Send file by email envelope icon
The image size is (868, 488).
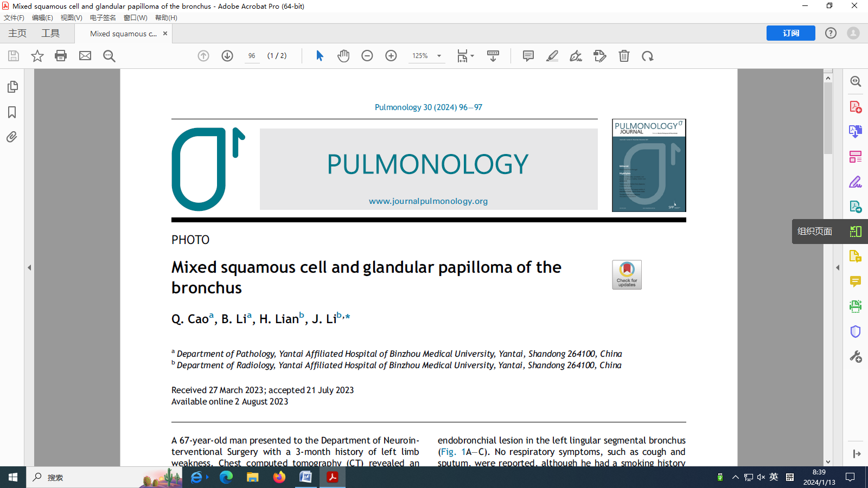click(85, 56)
